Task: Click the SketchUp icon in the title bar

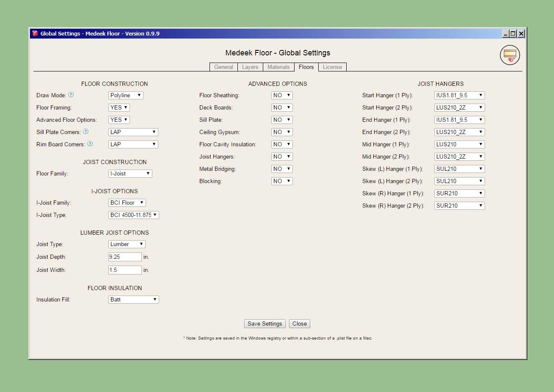Action: click(35, 33)
